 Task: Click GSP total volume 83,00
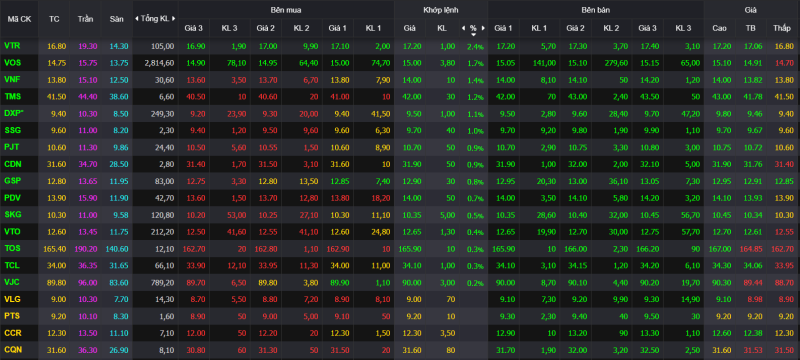[165, 181]
